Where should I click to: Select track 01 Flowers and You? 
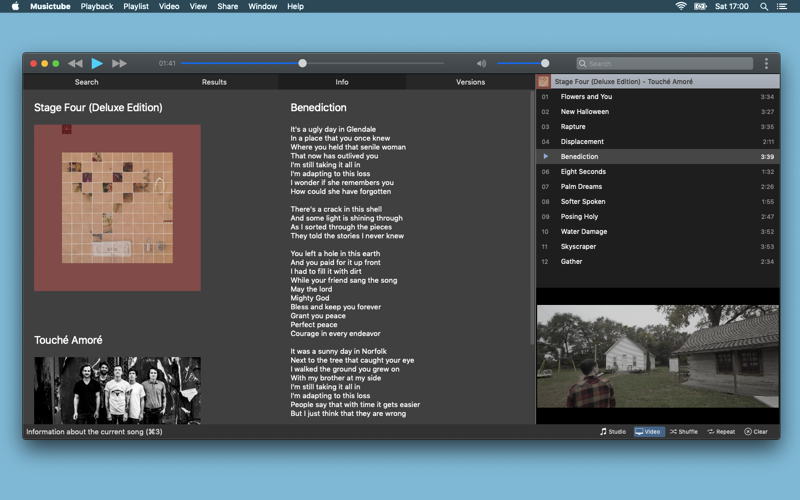[658, 96]
